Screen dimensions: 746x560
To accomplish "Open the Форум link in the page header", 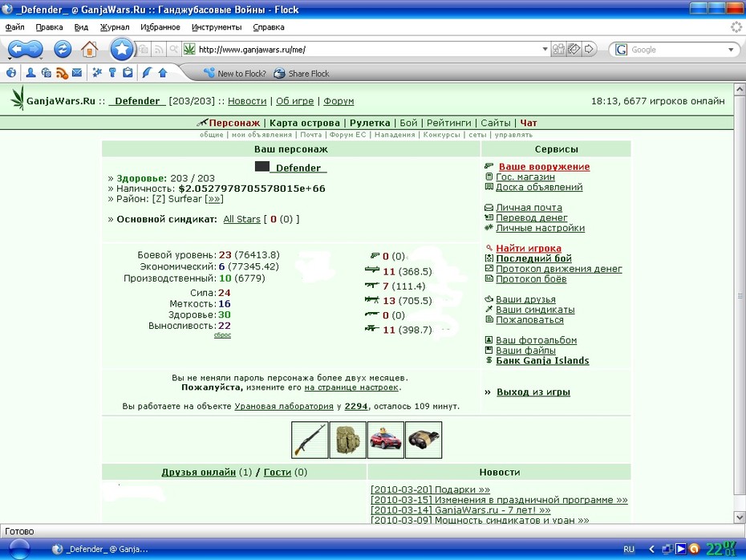I will tap(339, 101).
